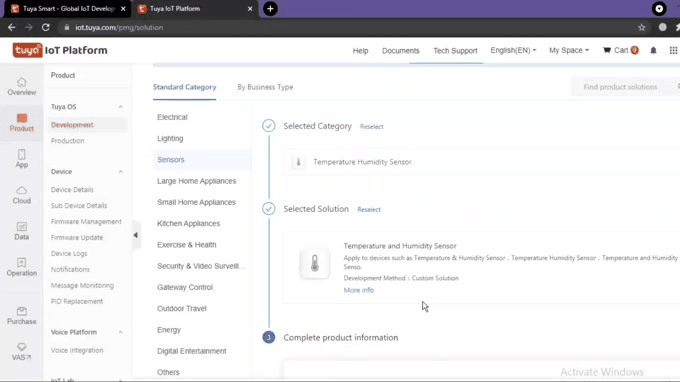Select the Electrical category
Viewport: 680px width, 382px height.
click(172, 117)
